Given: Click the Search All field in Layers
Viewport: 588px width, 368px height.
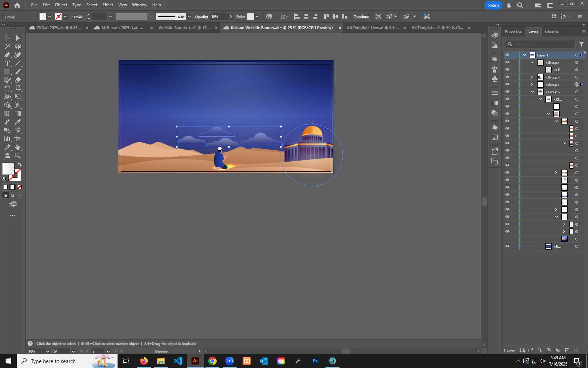Looking at the screenshot, I should tap(541, 44).
